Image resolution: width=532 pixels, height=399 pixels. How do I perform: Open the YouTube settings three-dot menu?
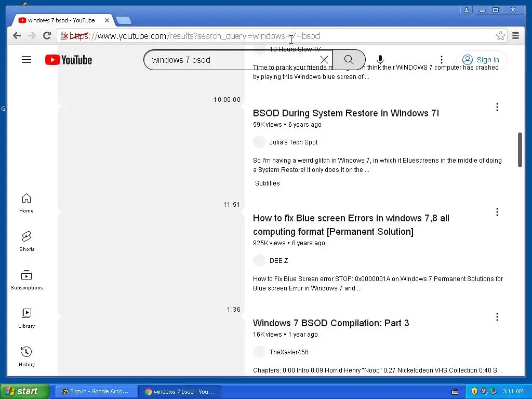(442, 60)
